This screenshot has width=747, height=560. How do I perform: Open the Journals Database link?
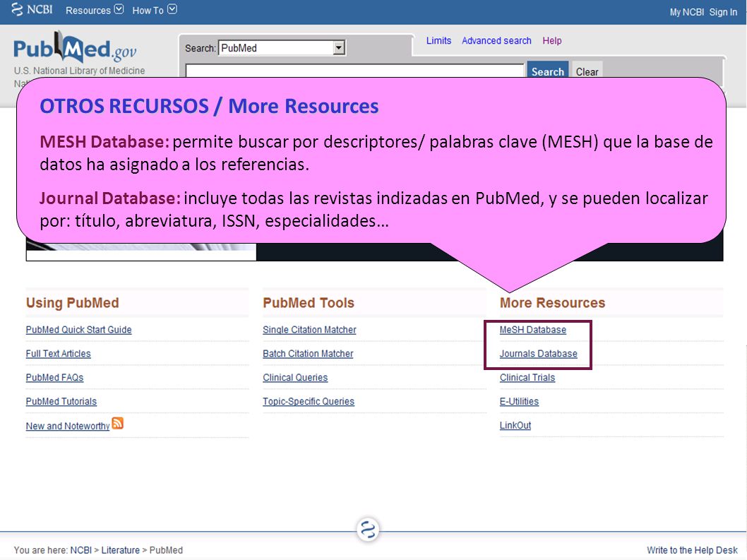point(538,353)
